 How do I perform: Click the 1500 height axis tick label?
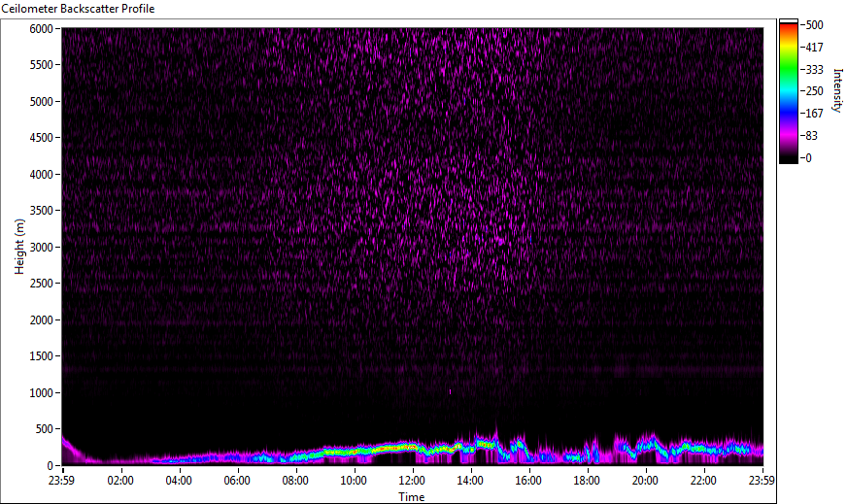pyautogui.click(x=41, y=356)
